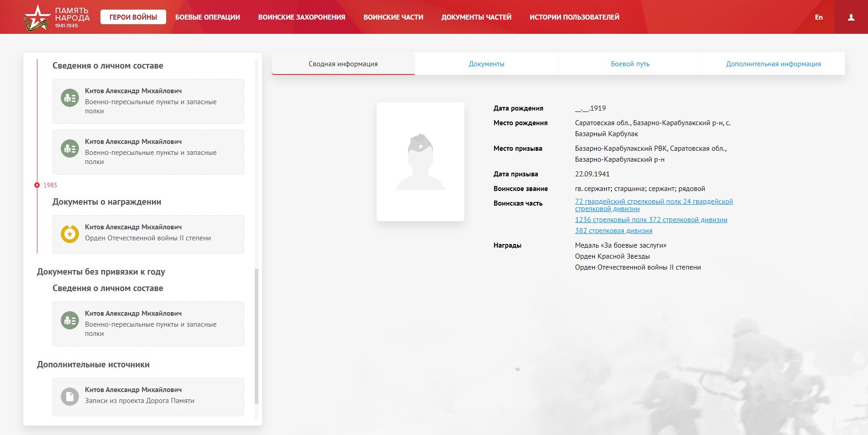Show the Дополнительная информация tab
The height and width of the screenshot is (435, 868).
coord(773,64)
